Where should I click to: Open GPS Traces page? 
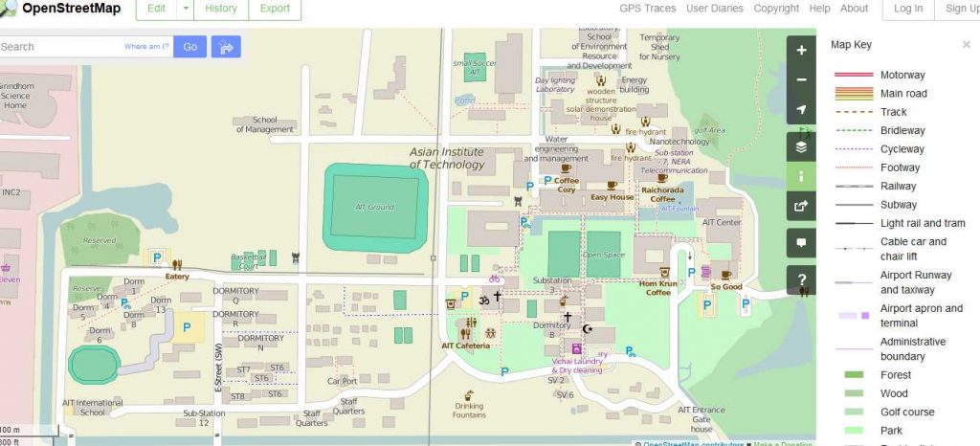tap(648, 8)
